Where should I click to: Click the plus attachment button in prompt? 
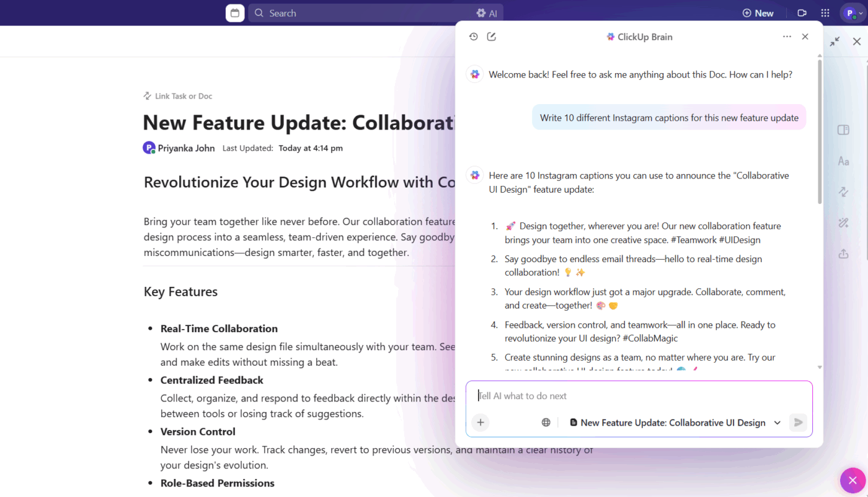click(480, 423)
